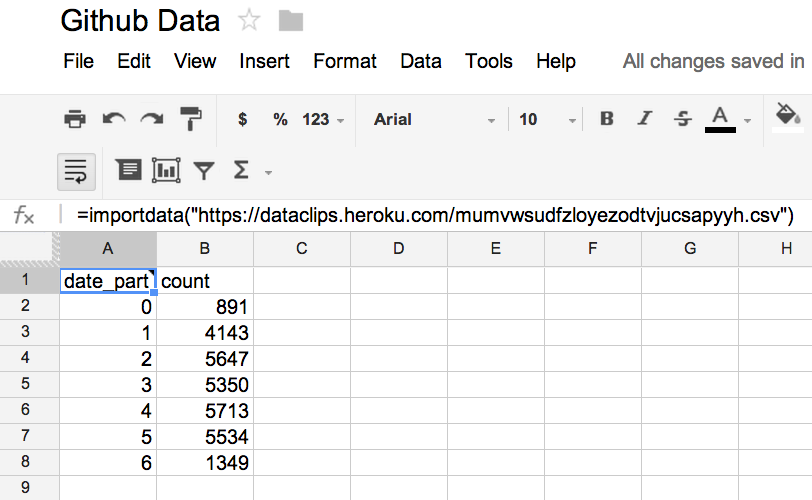Screen dimensions: 812x500
Task: Toggle text wrapping button
Action: (x=77, y=171)
